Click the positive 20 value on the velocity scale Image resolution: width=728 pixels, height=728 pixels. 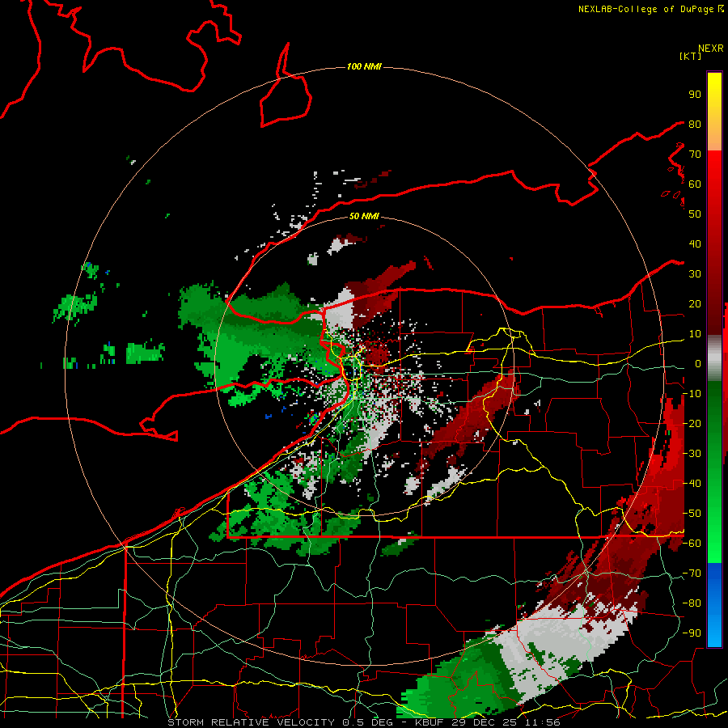click(695, 304)
